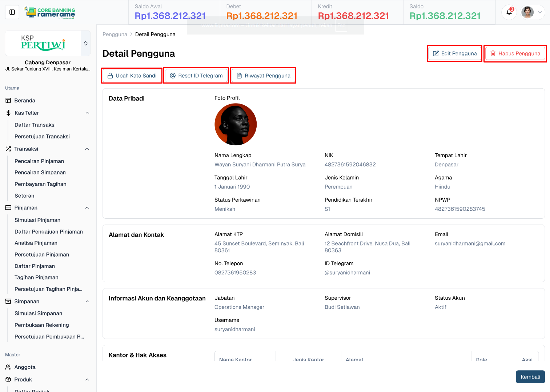
Task: Click the KSP Pertiwi branch switcher
Action: tap(47, 43)
